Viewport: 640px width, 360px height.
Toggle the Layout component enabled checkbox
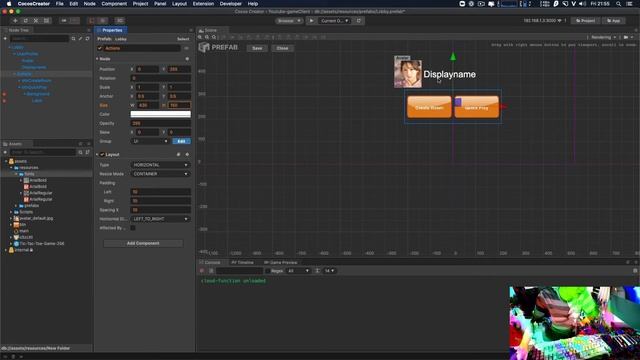click(x=102, y=154)
